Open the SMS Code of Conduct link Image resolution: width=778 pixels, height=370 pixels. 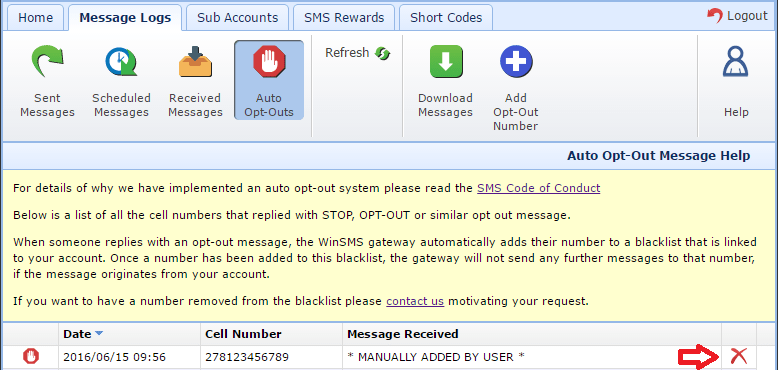tap(538, 188)
